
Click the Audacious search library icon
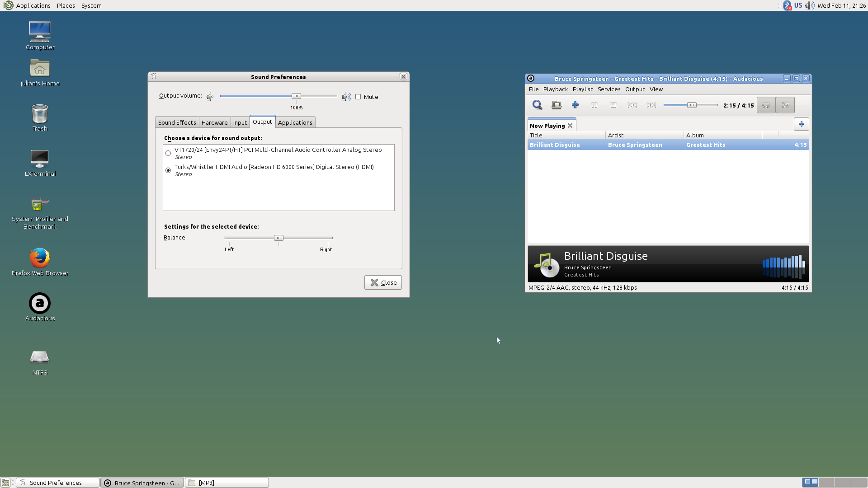coord(537,105)
